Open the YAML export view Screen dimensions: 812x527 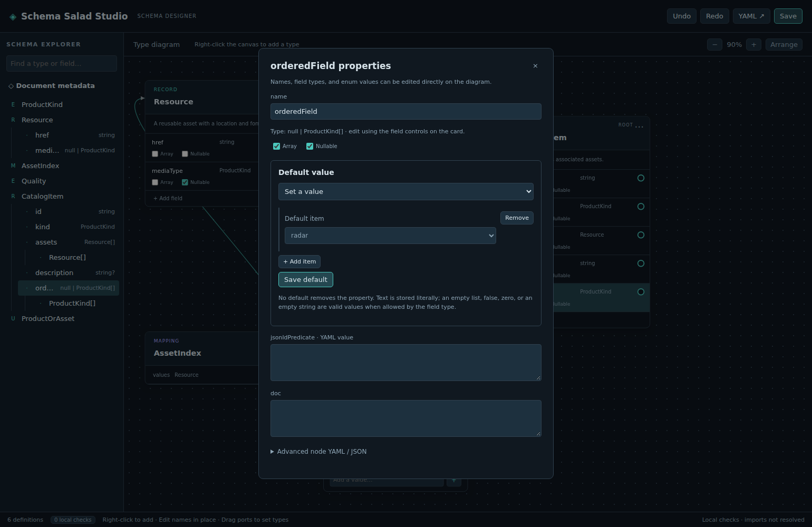tap(751, 16)
